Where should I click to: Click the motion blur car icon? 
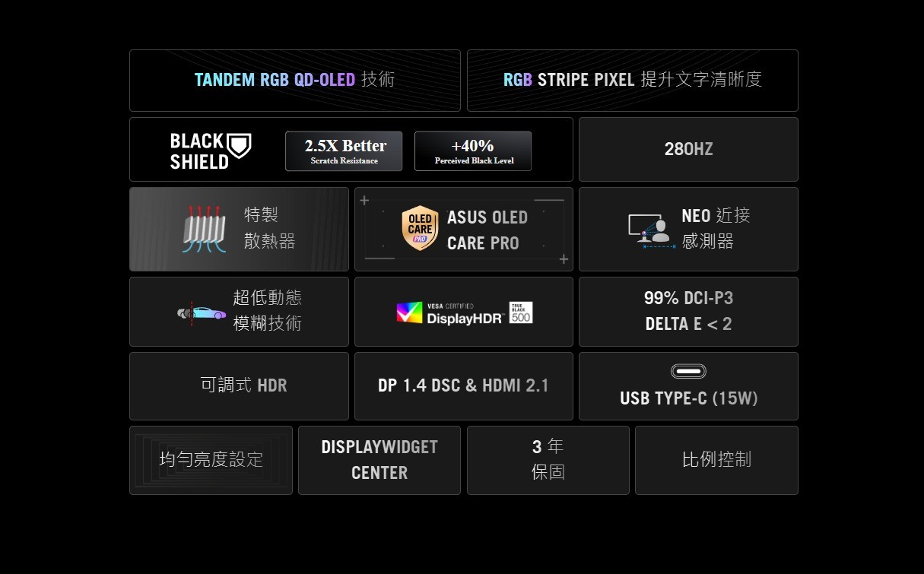point(202,312)
